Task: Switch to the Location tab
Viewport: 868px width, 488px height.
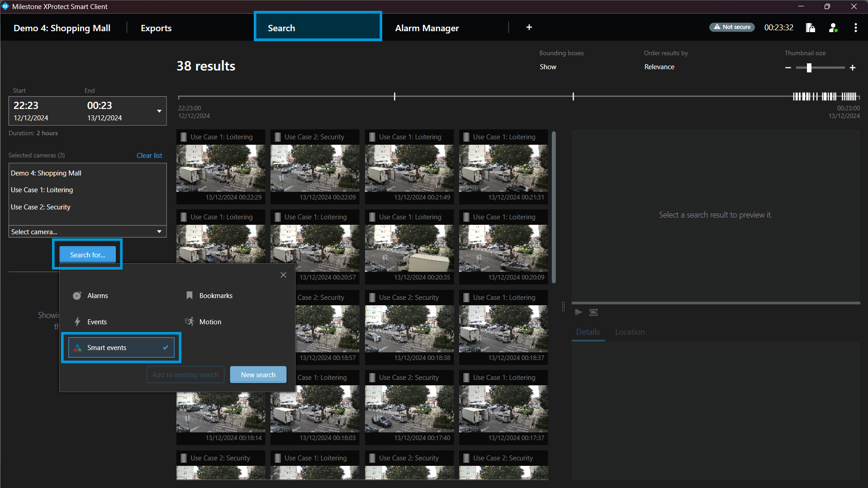Action: pyautogui.click(x=630, y=332)
